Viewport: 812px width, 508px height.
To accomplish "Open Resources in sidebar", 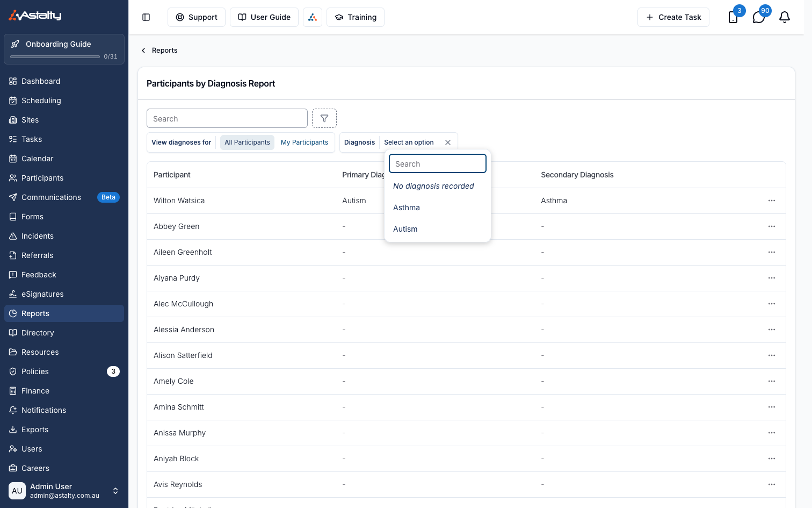I will pyautogui.click(x=64, y=352).
